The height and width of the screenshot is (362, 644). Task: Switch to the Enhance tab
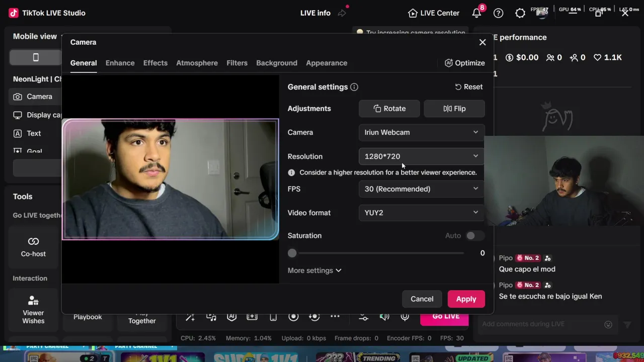coord(120,63)
